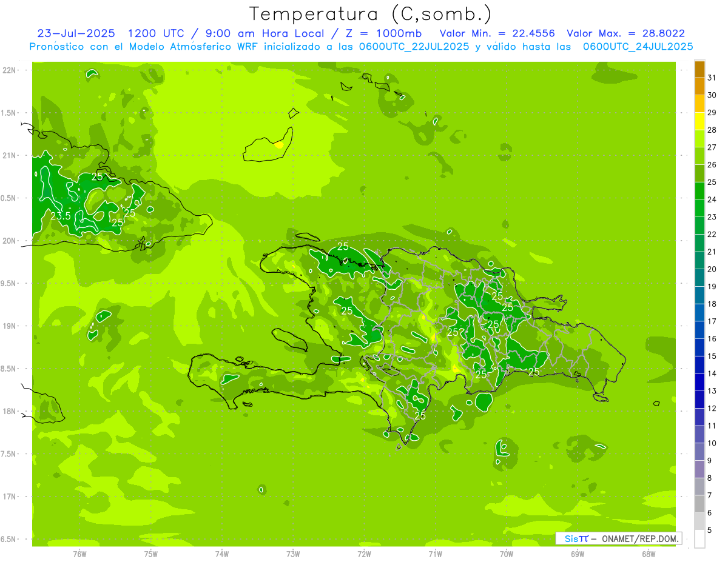The image size is (728, 562).
Task: Click the "69W" longitude axis label
Action: click(x=578, y=554)
